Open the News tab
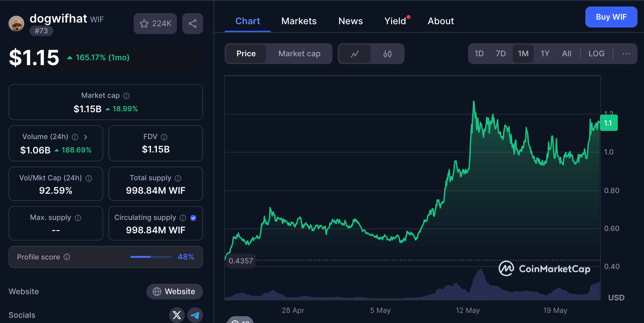Screen dimensions: 644x323 tap(350, 21)
